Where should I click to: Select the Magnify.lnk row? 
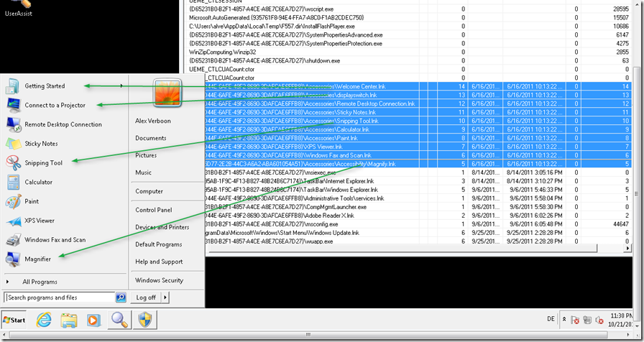tap(418, 165)
